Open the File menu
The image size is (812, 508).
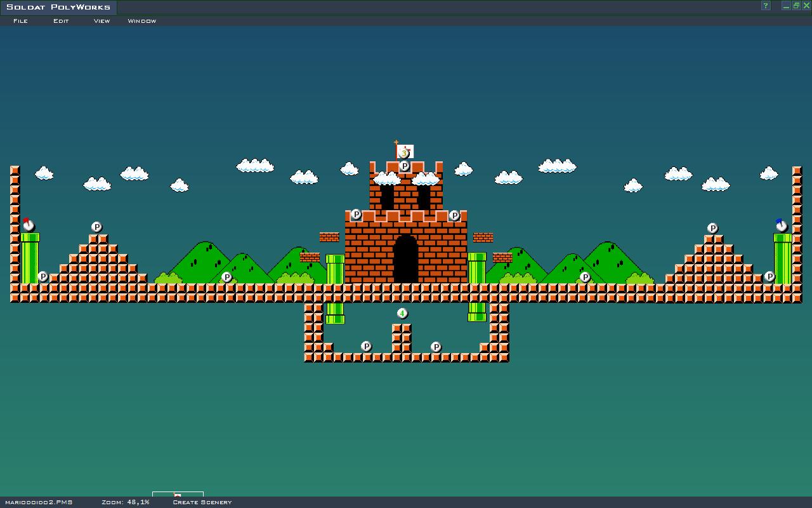click(x=20, y=21)
